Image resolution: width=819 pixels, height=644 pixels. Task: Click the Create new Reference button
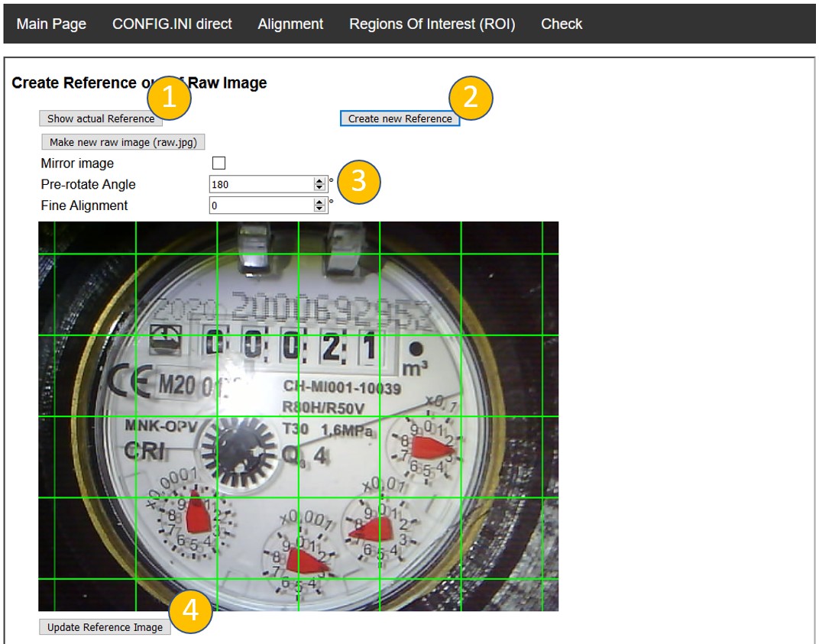(400, 119)
